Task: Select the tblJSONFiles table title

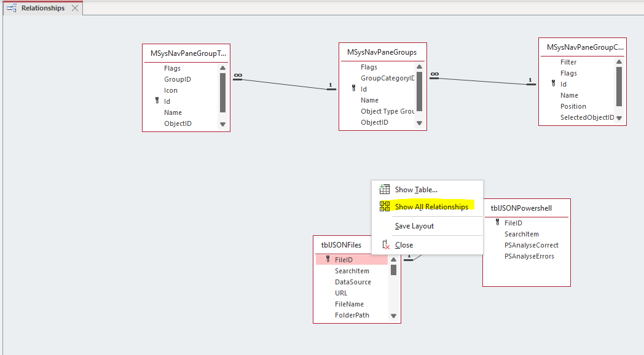Action: click(341, 245)
